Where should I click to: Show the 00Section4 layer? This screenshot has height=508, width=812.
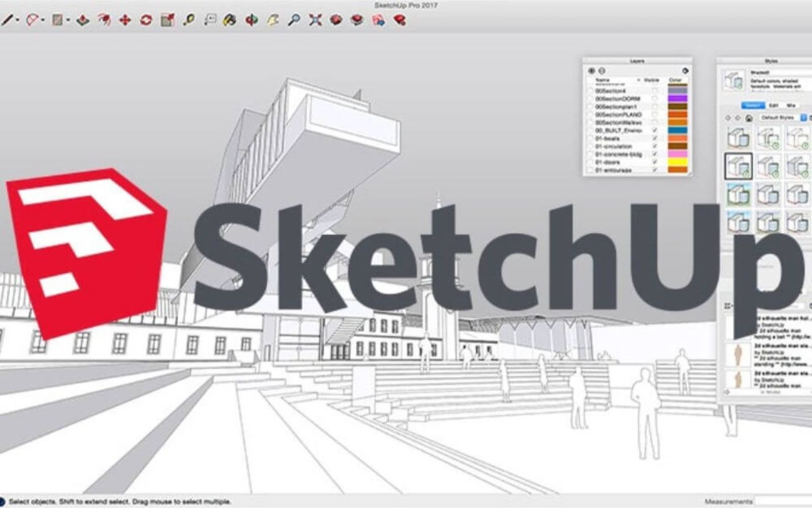click(655, 90)
